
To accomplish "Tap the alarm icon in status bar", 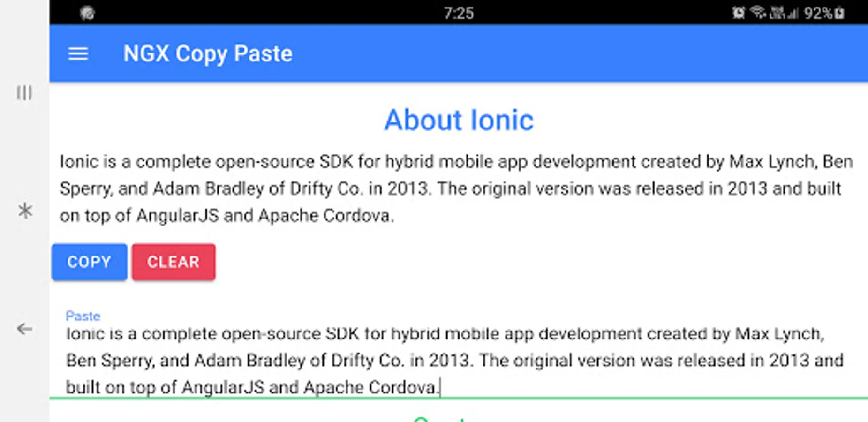I will click(739, 13).
